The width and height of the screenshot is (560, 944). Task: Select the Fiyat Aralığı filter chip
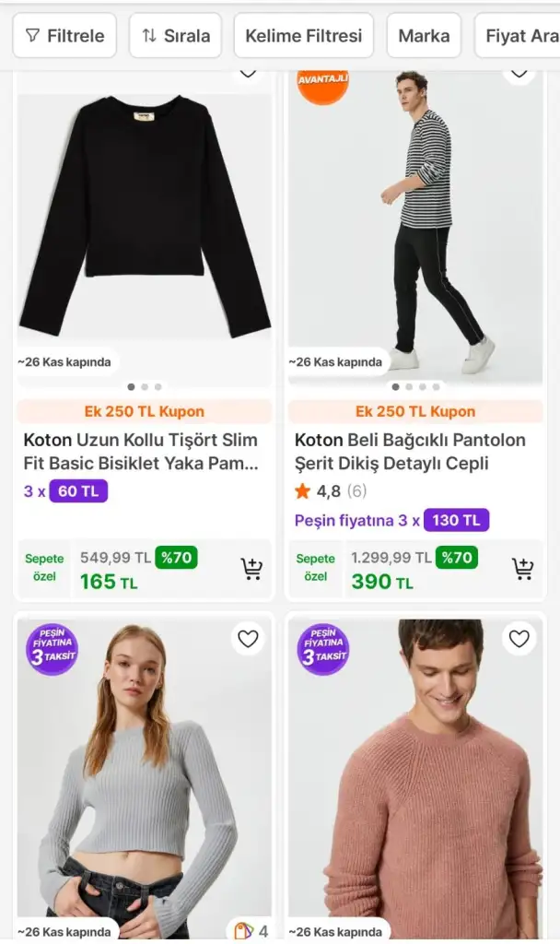point(520,36)
